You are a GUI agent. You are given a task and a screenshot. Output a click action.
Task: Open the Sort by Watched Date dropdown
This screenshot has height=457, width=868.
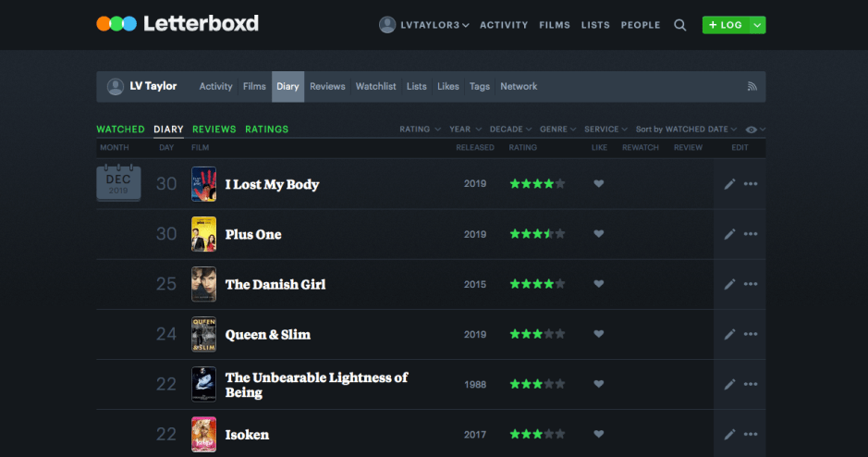[x=686, y=130]
